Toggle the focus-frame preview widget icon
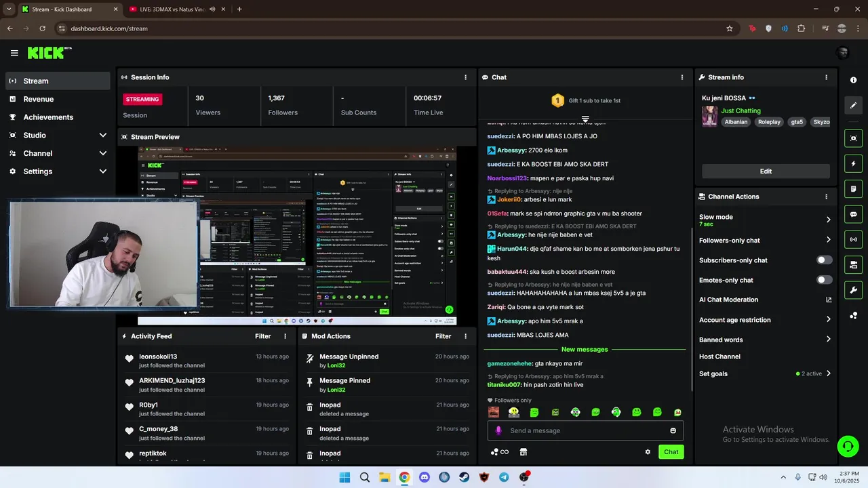Screen dimensions: 868x488 point(853,138)
